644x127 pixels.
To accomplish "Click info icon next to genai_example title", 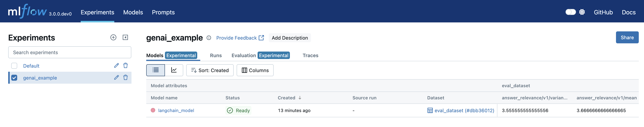I will pyautogui.click(x=209, y=38).
